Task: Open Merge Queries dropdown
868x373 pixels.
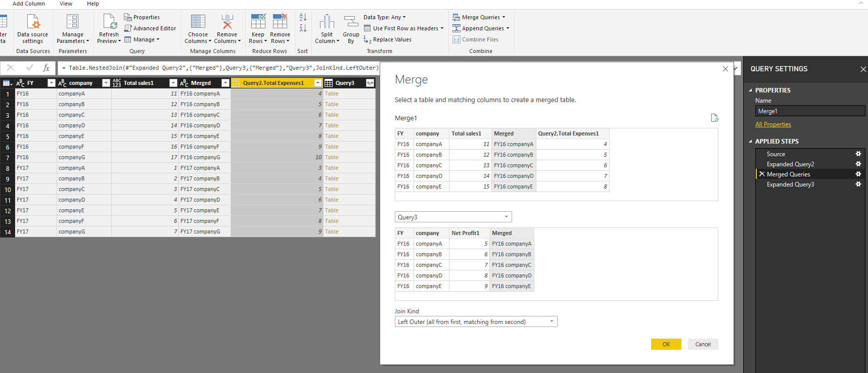Action: 479,17
